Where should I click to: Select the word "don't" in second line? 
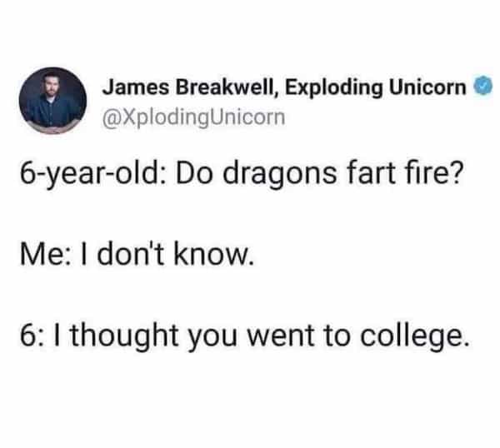click(x=131, y=254)
